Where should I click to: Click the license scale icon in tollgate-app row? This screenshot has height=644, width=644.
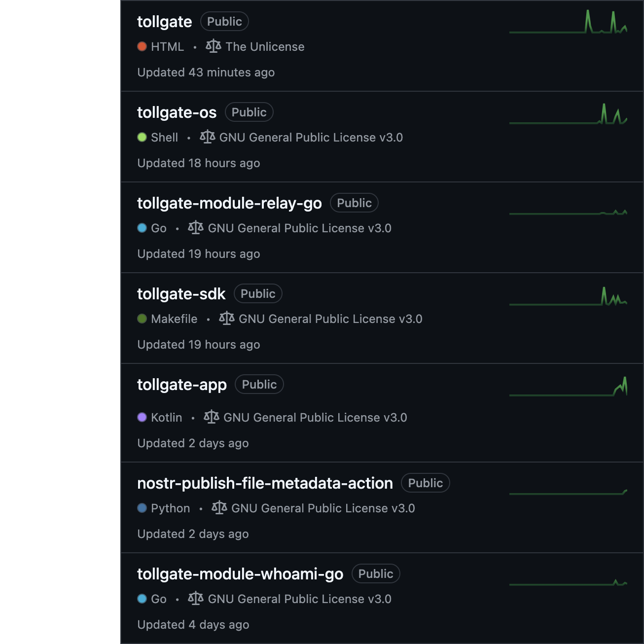point(212,417)
